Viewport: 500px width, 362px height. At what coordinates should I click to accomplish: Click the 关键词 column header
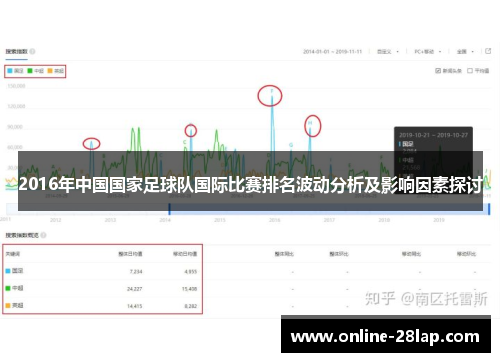point(13,254)
